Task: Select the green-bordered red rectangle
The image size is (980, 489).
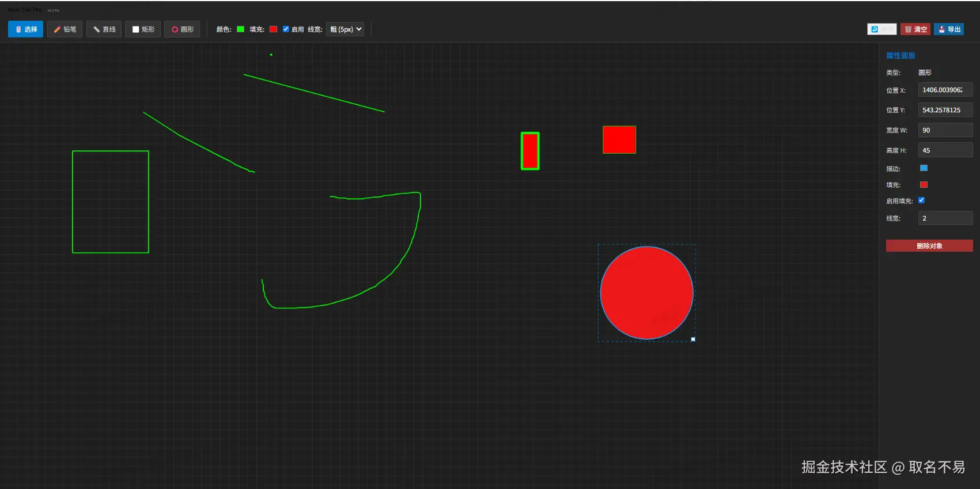Action: tap(530, 151)
